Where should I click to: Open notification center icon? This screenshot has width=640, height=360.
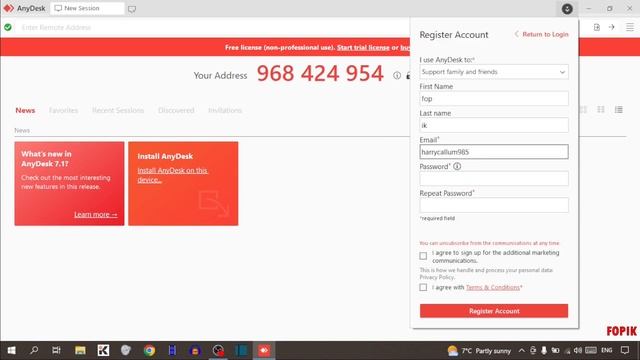[x=625, y=350]
